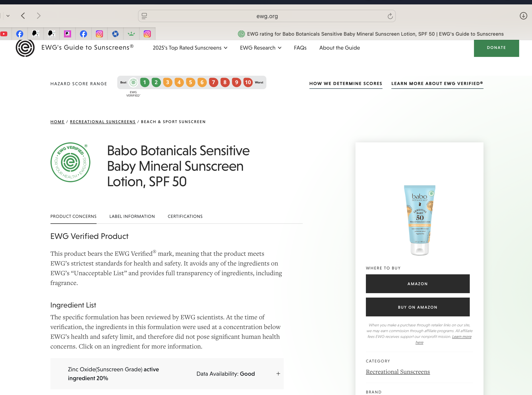Switch to the Facebook tab beside the YouTube tab
532x395 pixels.
[20, 34]
